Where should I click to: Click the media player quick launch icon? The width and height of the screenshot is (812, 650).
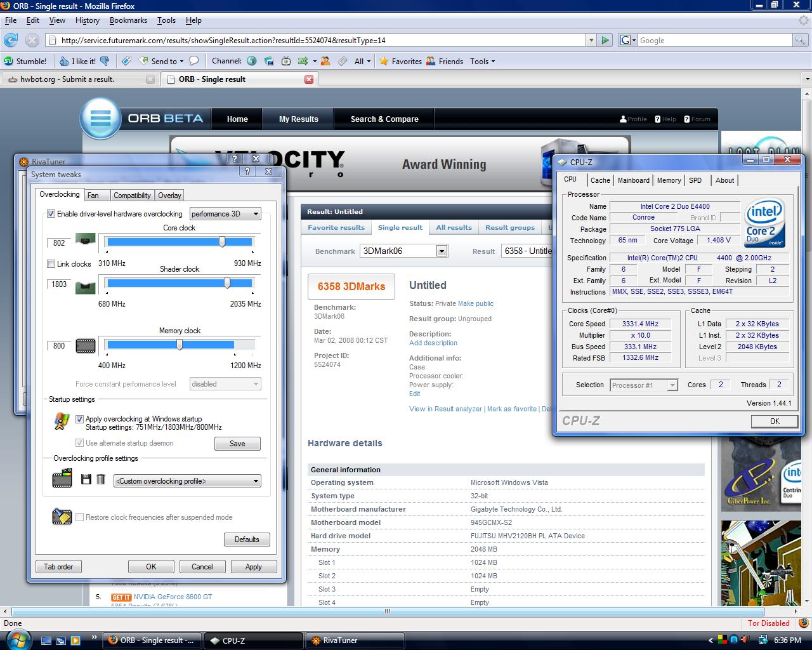tap(75, 640)
